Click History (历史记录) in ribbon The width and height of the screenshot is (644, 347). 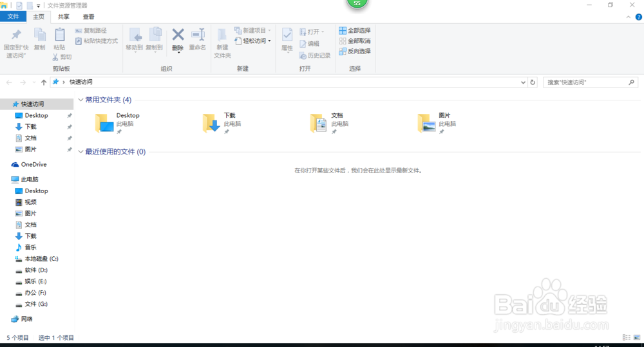pyautogui.click(x=315, y=55)
